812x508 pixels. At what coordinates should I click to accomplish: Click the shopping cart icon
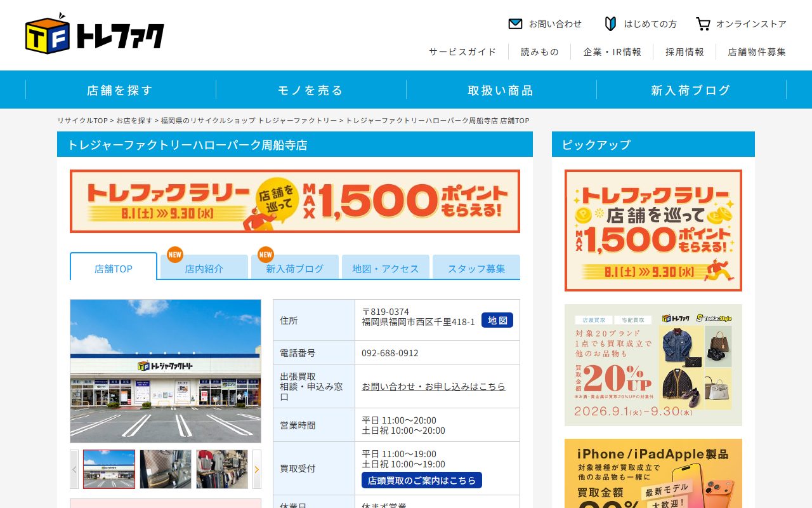click(703, 24)
